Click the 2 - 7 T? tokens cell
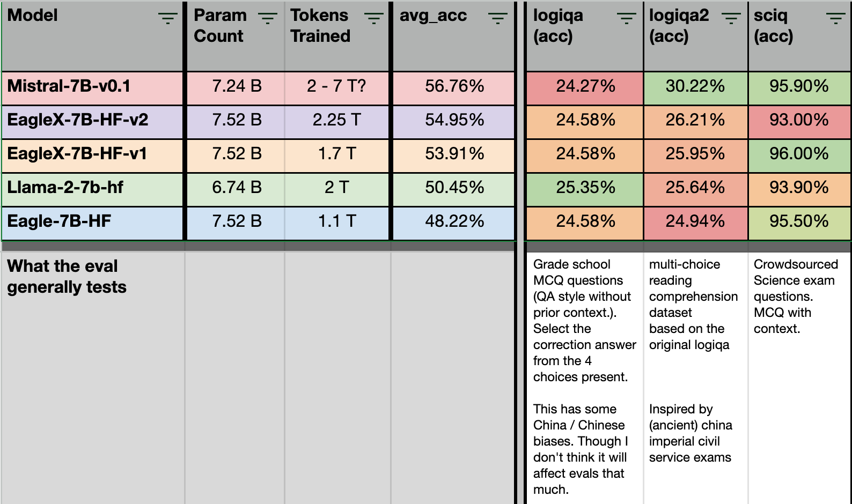 [336, 87]
